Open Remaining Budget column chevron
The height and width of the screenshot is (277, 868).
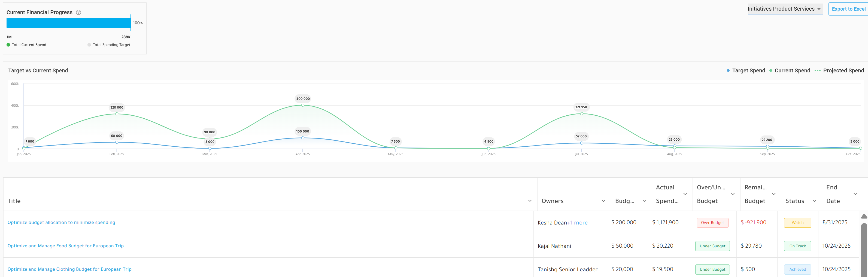point(774,194)
